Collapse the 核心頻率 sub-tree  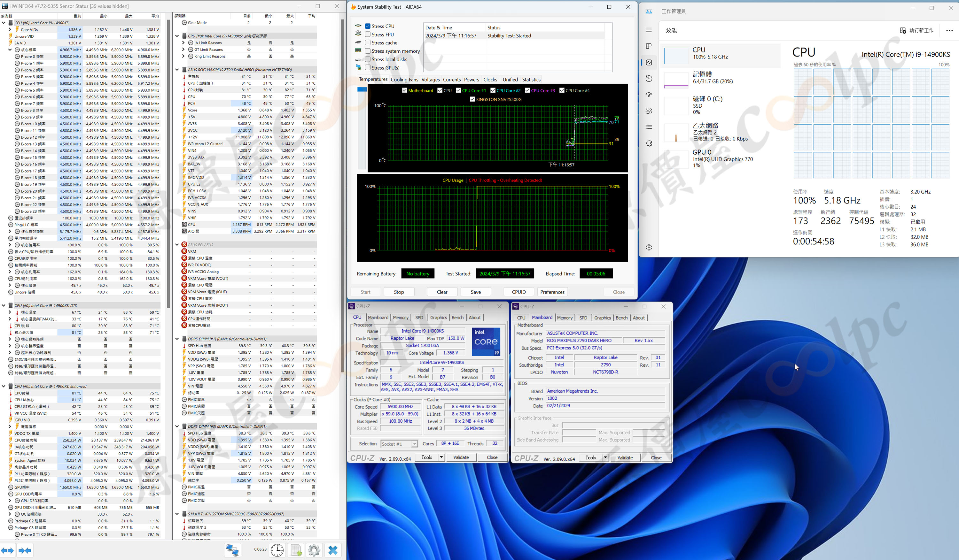[10, 50]
